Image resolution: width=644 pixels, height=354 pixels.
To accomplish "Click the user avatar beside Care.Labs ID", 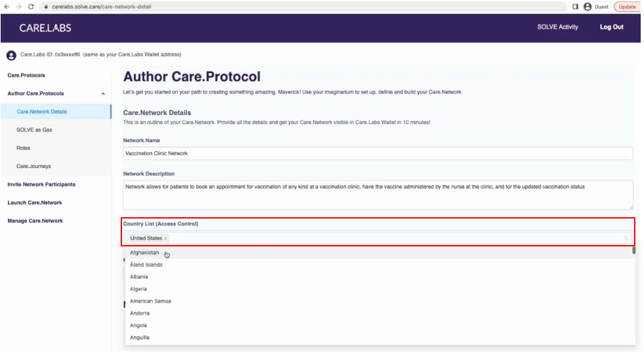I will click(x=11, y=55).
